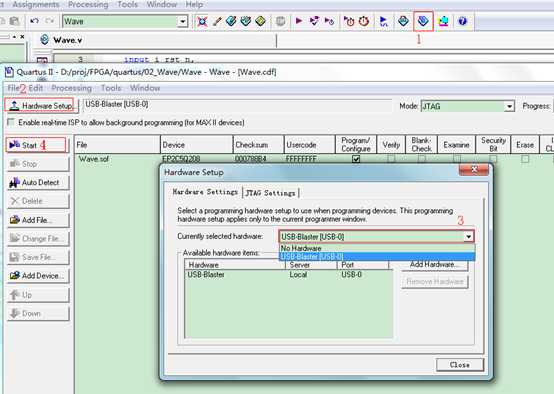Launch SOPC Builder toolbar icon
This screenshot has height=394, width=554.
443,21
